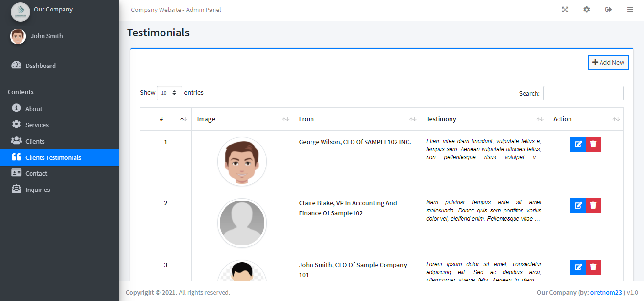Screen dimensions: 644x301
Task: Toggle sorting on the Testimony column
Action: click(x=540, y=119)
